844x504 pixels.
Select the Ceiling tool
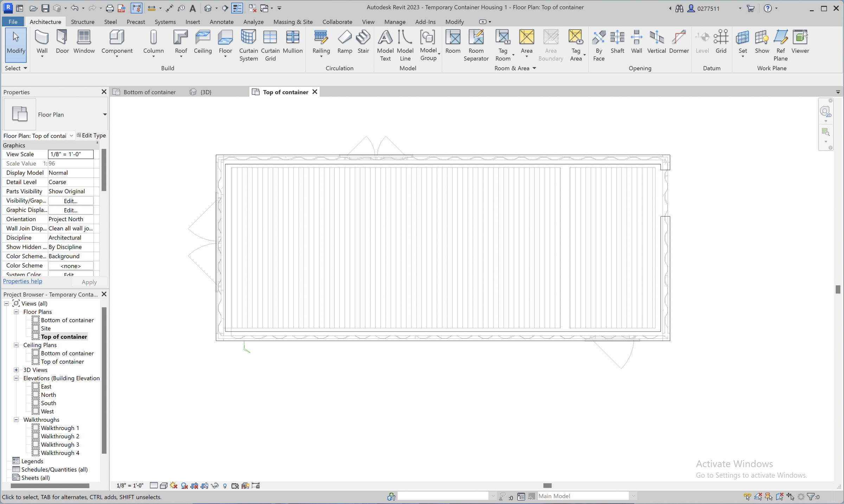(x=203, y=42)
